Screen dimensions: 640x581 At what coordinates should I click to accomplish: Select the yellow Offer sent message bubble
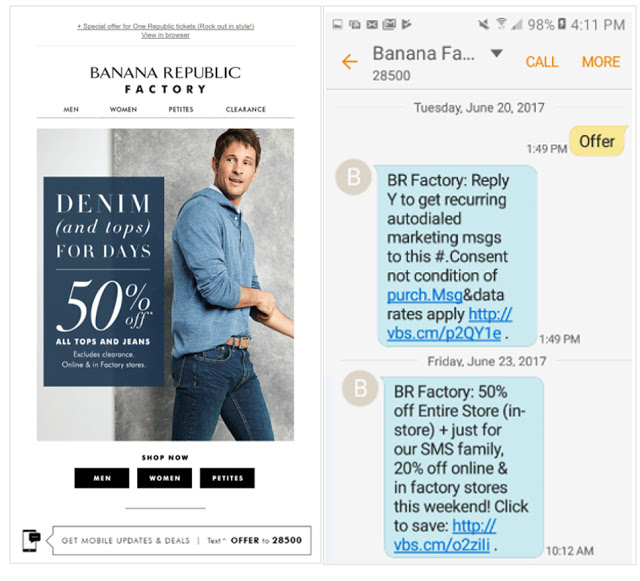[597, 141]
